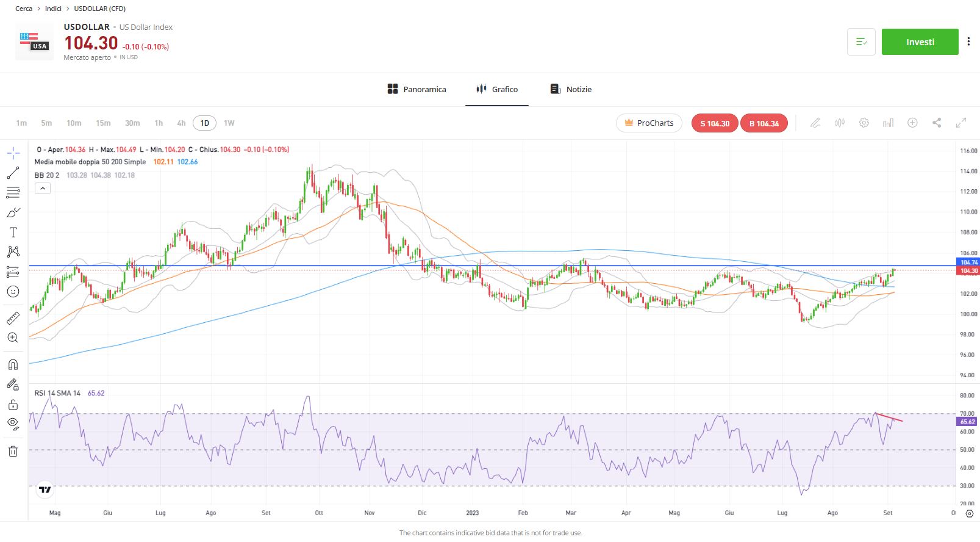Lock all drawing tools
The width and height of the screenshot is (980, 542).
coord(13,404)
